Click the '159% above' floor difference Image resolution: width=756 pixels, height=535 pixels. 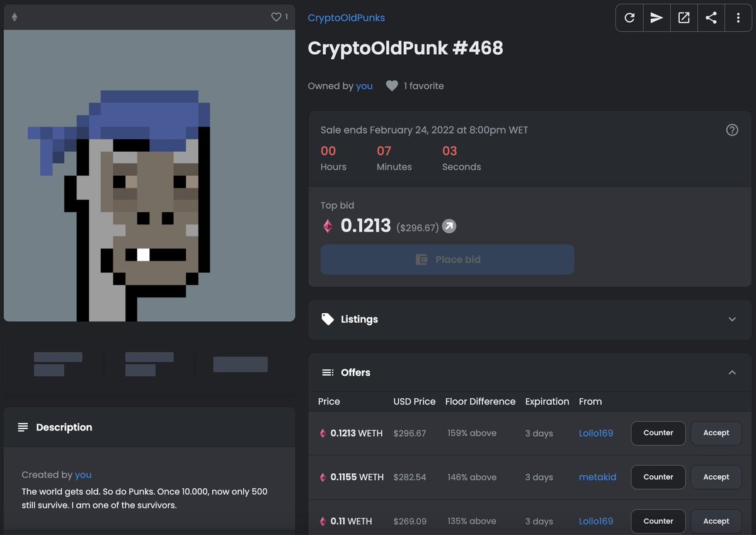471,433
